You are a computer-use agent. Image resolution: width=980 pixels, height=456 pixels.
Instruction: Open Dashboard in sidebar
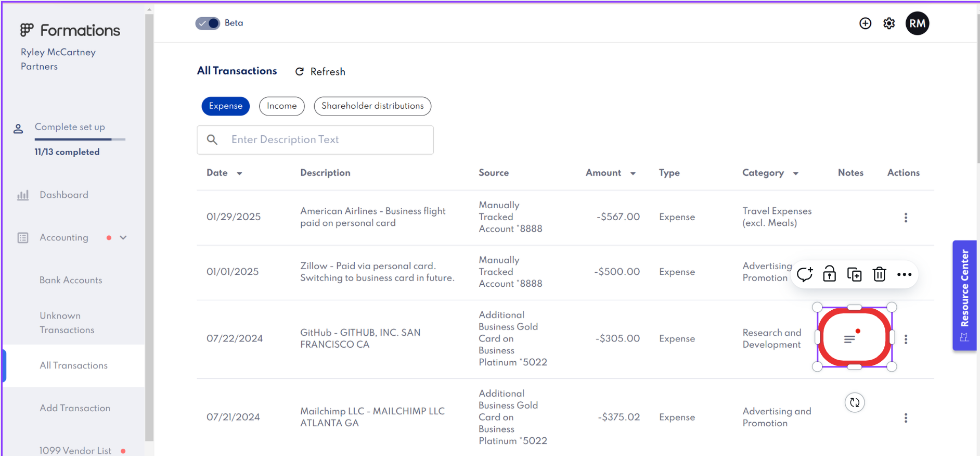point(64,195)
